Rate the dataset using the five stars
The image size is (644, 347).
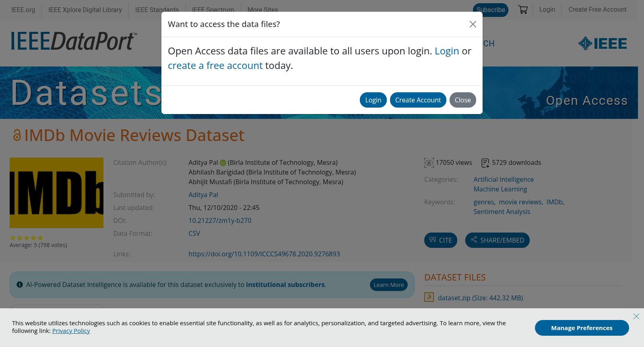pyautogui.click(x=26, y=238)
